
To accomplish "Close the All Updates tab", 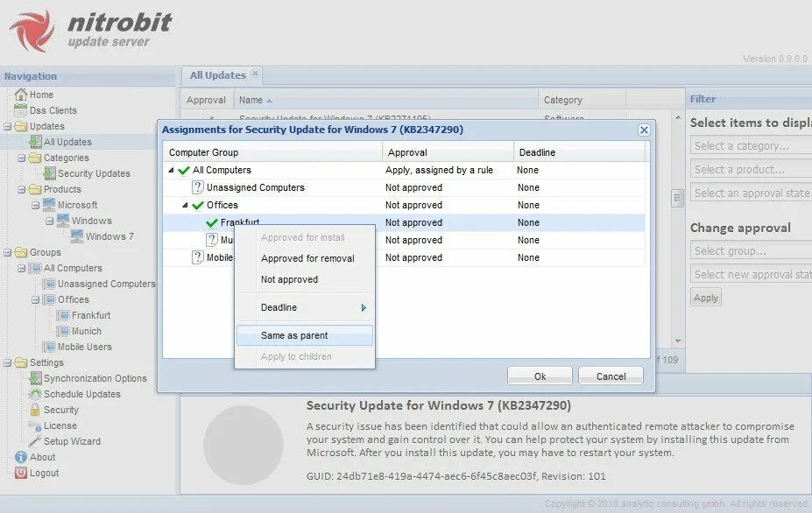I will tap(255, 74).
